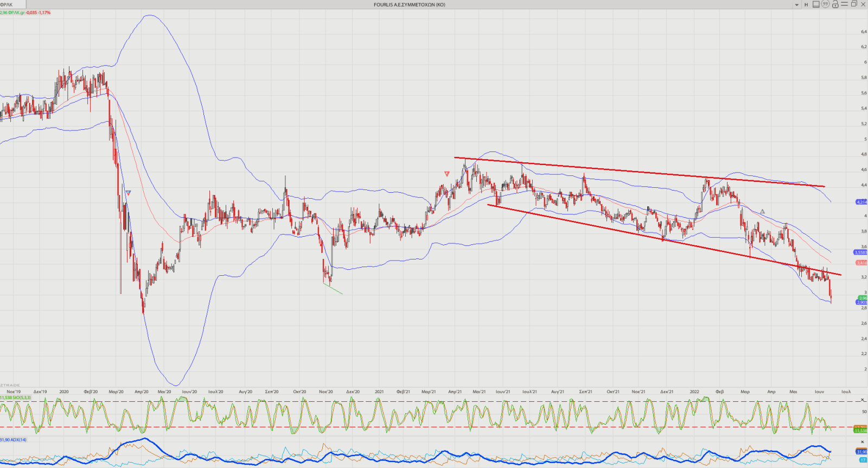Click the 2021 label on the time axis
This screenshot has height=468, width=868.
click(x=379, y=391)
